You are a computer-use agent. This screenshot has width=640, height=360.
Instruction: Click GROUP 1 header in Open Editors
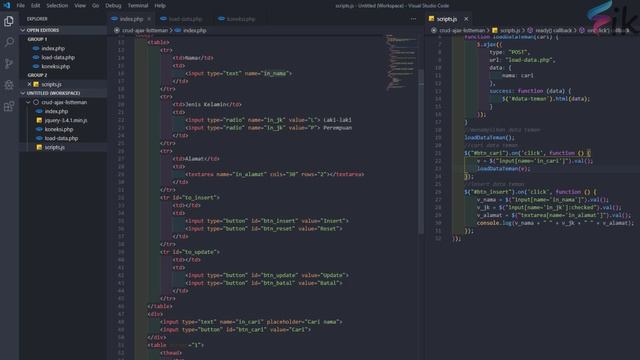pyautogui.click(x=37, y=39)
